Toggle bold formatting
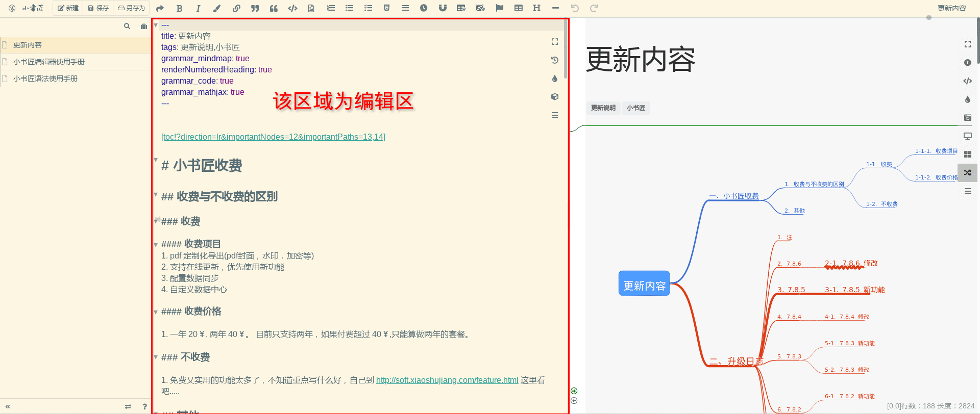Viewport: 980px width, 414px height. coord(179,8)
